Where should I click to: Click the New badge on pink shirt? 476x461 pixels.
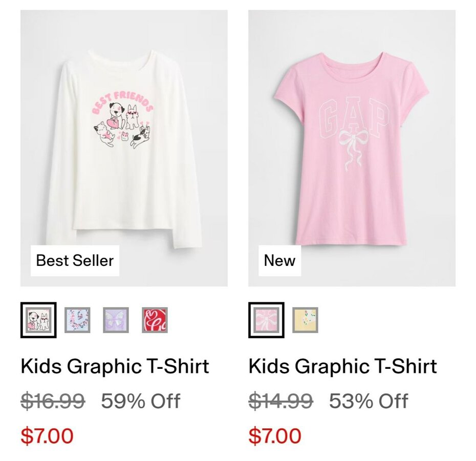[279, 261]
